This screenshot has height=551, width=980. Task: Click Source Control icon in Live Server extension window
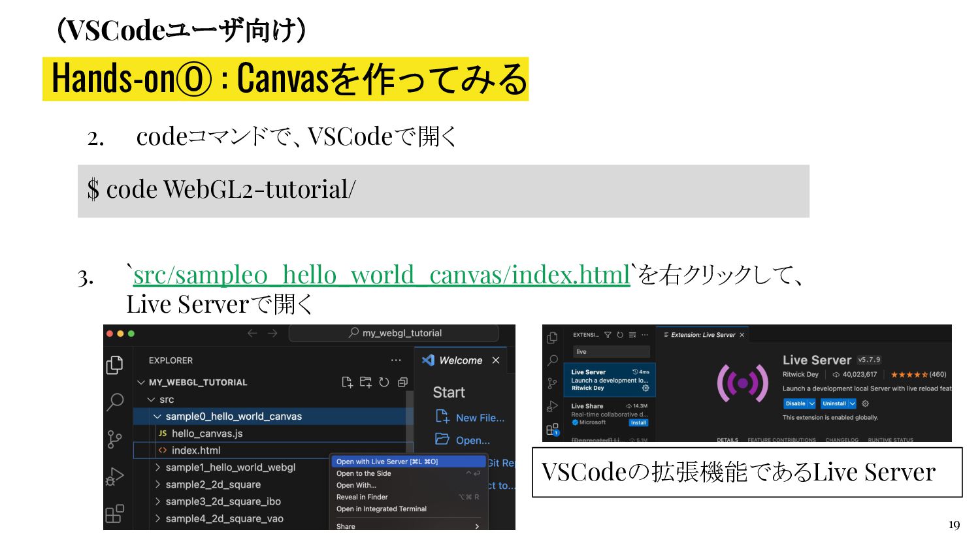tap(553, 383)
